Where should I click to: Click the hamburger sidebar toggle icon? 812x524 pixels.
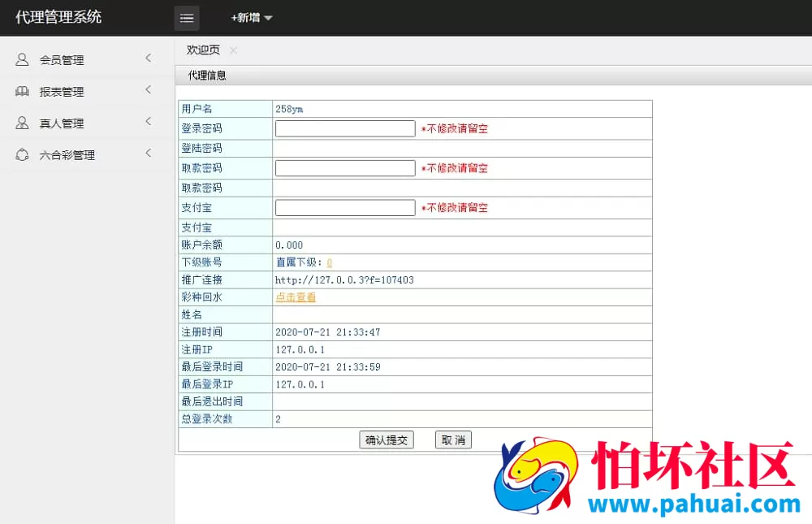tap(186, 17)
